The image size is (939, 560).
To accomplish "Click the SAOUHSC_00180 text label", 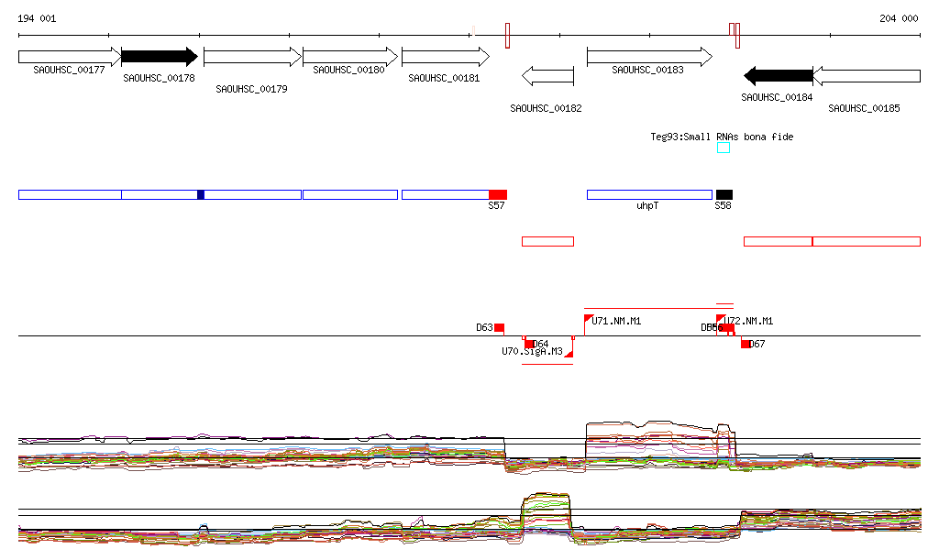I will [x=348, y=70].
